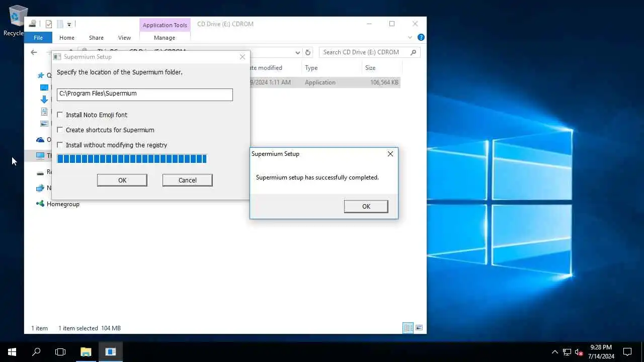Click the 106,564 KB size value
This screenshot has width=644, height=362.
click(x=384, y=82)
